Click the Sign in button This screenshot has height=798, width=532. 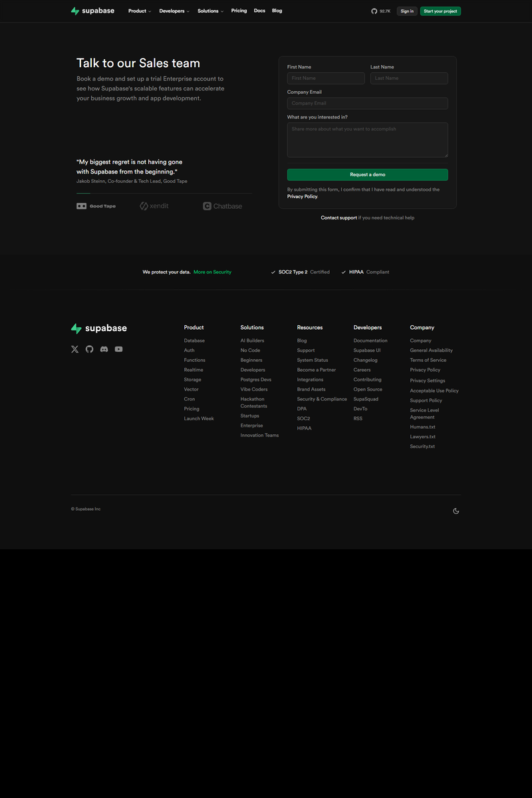pos(407,11)
